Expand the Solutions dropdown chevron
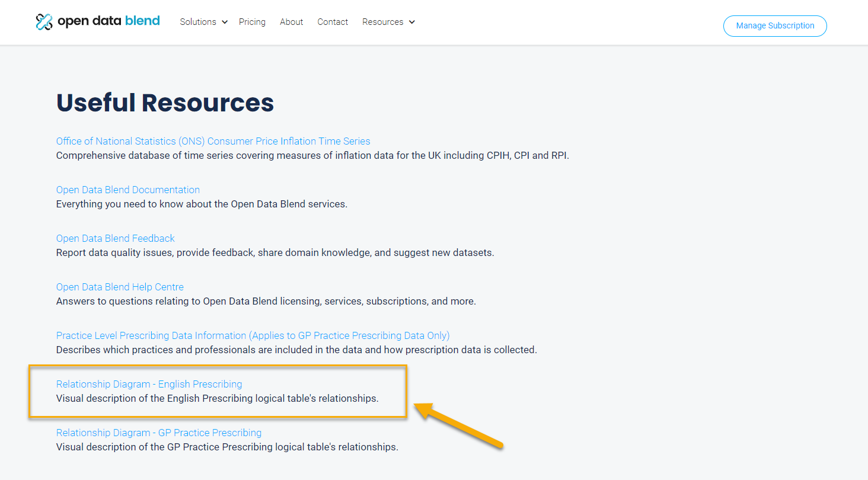 (x=225, y=22)
